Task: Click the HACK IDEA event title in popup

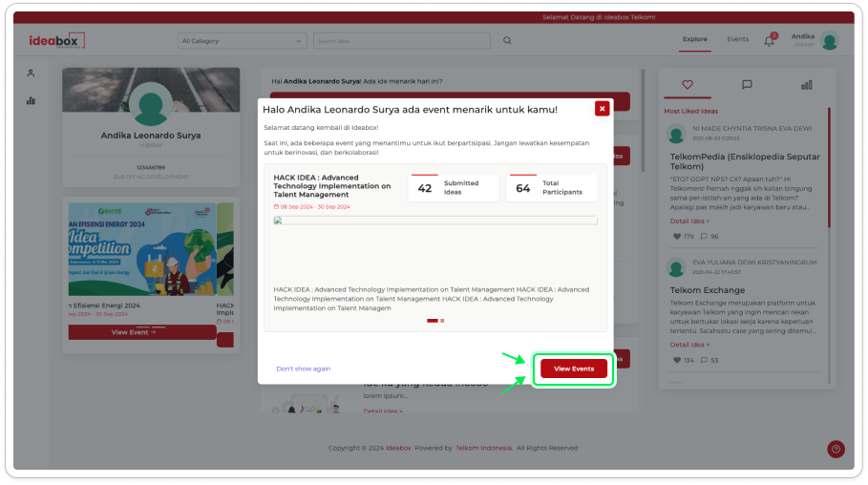Action: (332, 186)
